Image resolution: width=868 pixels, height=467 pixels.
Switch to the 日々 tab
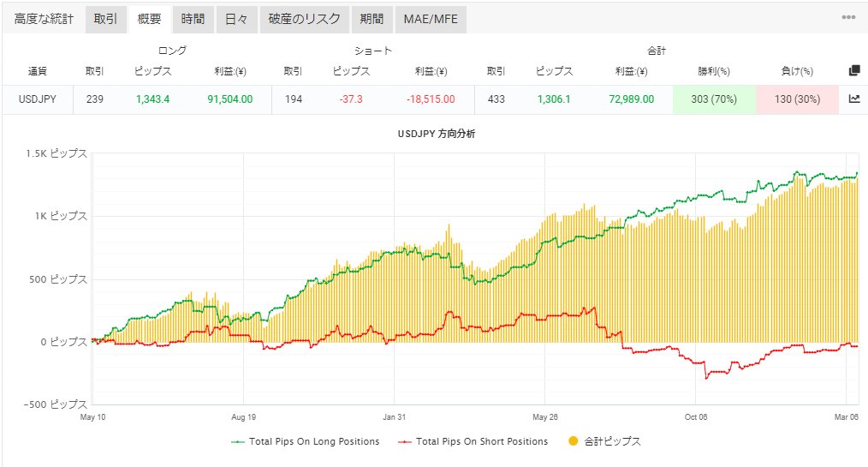pyautogui.click(x=237, y=20)
